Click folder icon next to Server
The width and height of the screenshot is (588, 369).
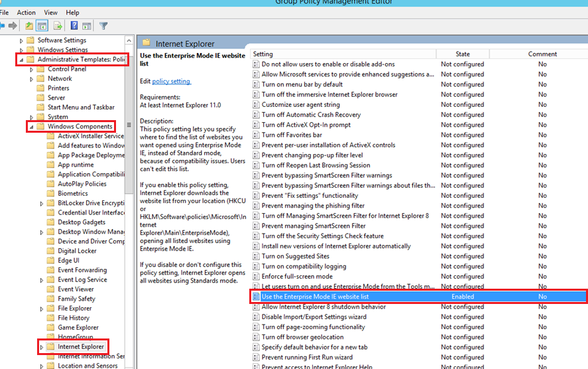40,98
